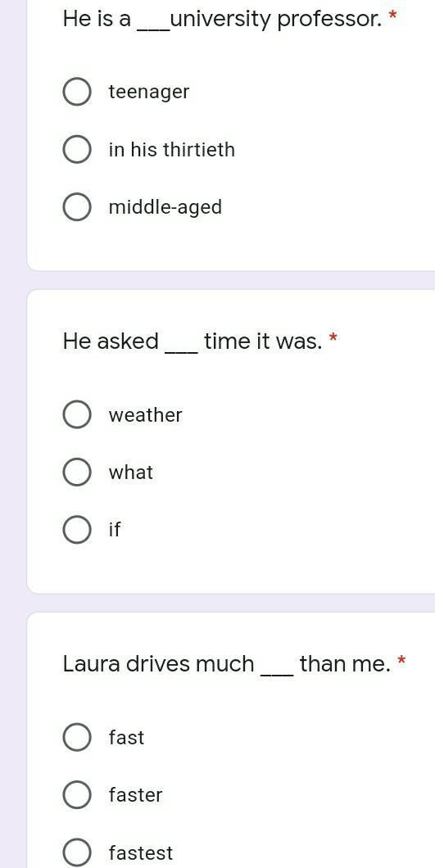Mark the radio circle next to 'fastest'
Viewport: 435px width, 868px height.
point(76,852)
